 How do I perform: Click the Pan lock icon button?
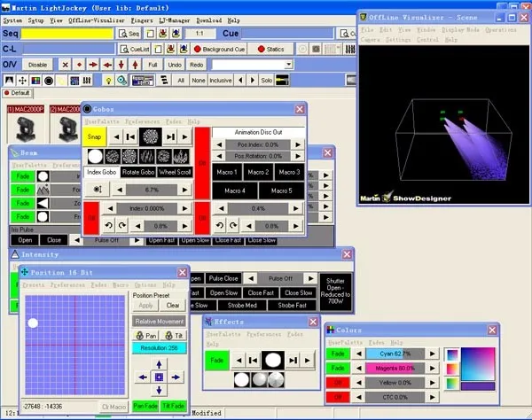coord(146,336)
